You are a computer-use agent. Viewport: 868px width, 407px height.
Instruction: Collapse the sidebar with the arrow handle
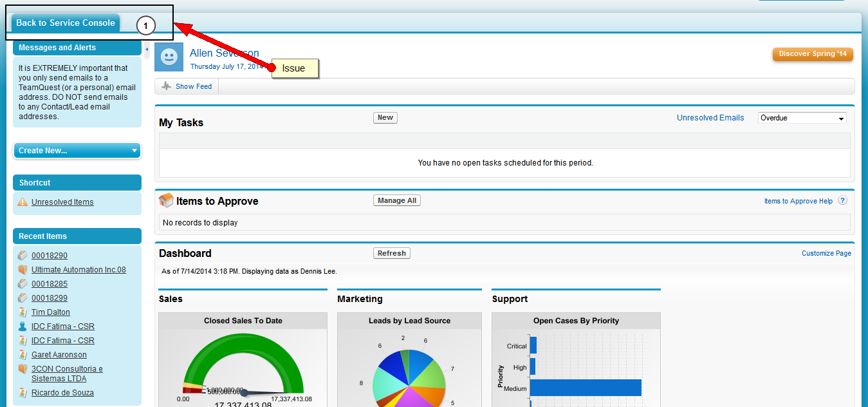147,50
